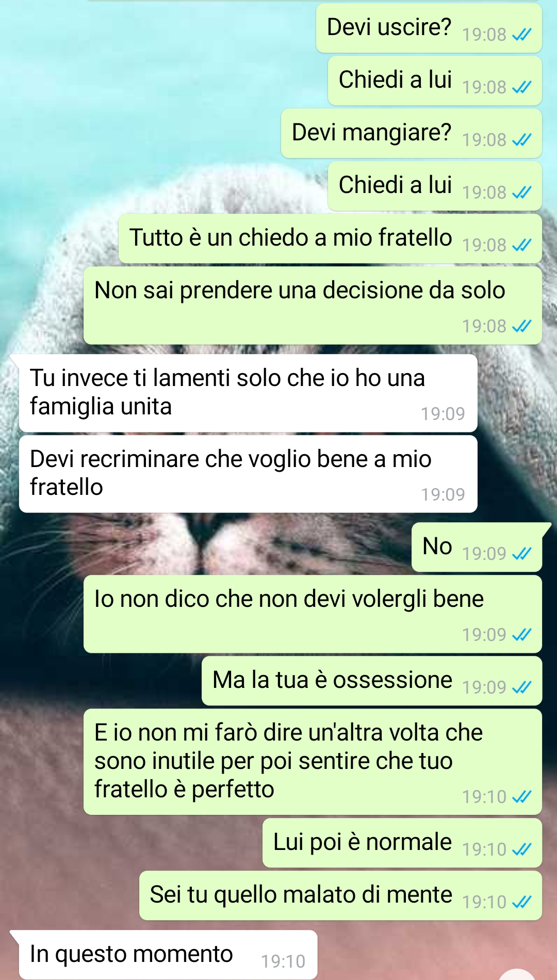This screenshot has height=980, width=557.
Task: Select the 'Devi recriminare che voglio bene' message
Action: (x=248, y=474)
